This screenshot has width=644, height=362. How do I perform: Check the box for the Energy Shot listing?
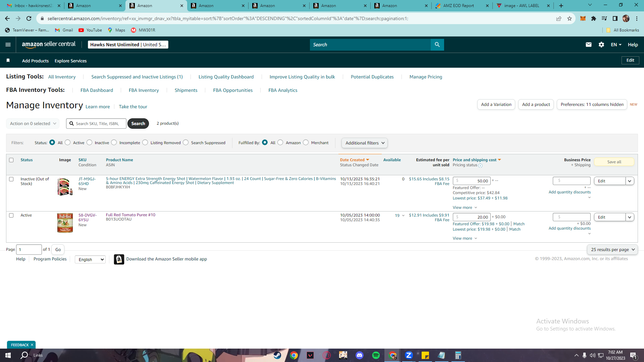(x=11, y=179)
